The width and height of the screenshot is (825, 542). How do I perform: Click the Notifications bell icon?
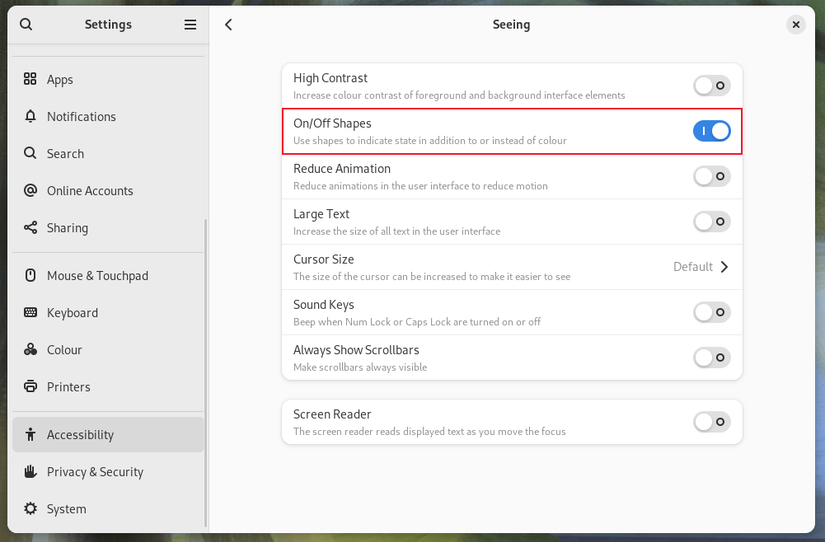31,116
